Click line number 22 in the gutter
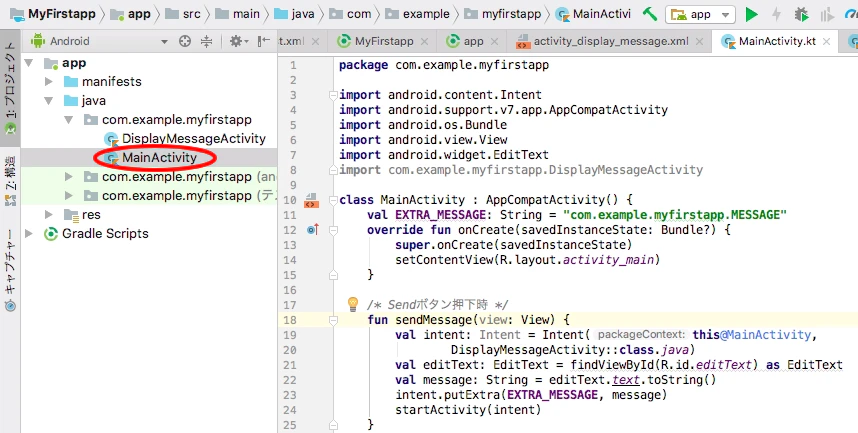This screenshot has height=433, width=858. tap(290, 380)
